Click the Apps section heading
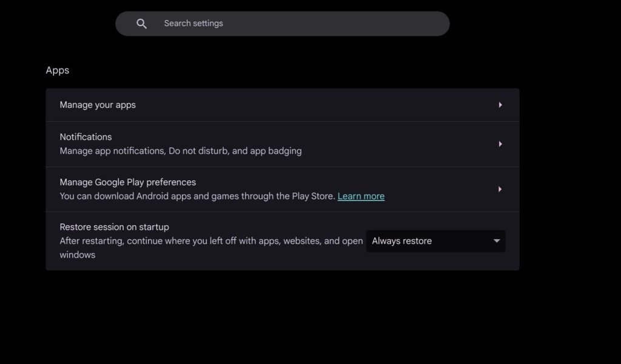This screenshot has height=364, width=621. click(x=58, y=70)
